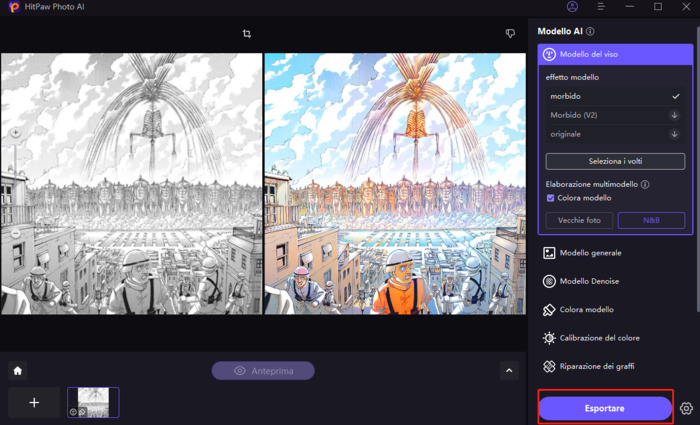The height and width of the screenshot is (425, 700).
Task: Click the HitPaw Photo AI logo icon
Action: coord(14,7)
